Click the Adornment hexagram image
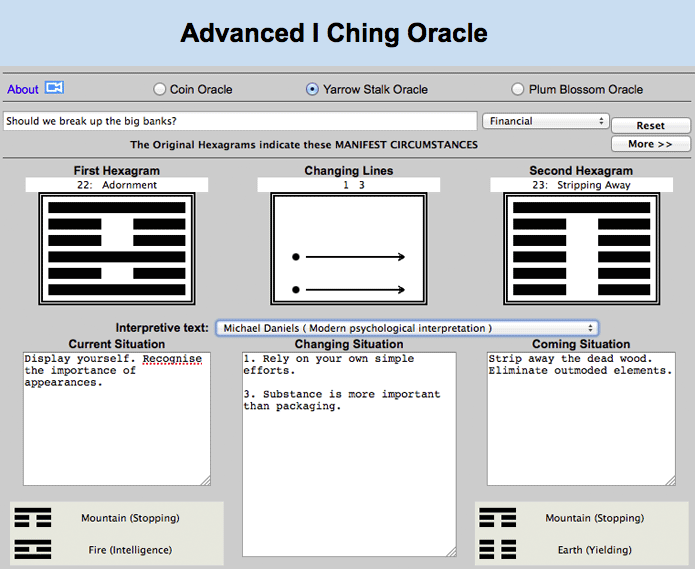This screenshot has width=695, height=569. pos(117,249)
